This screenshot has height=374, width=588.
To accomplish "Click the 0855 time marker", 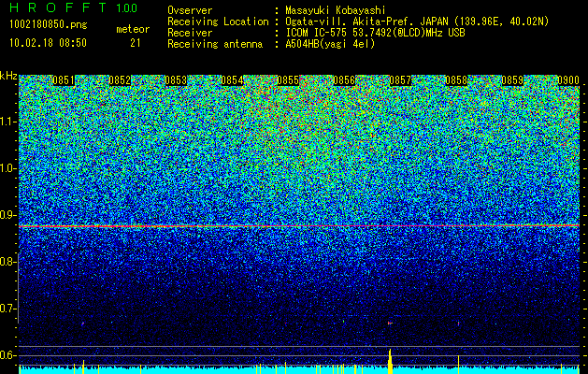I will click(x=288, y=80).
